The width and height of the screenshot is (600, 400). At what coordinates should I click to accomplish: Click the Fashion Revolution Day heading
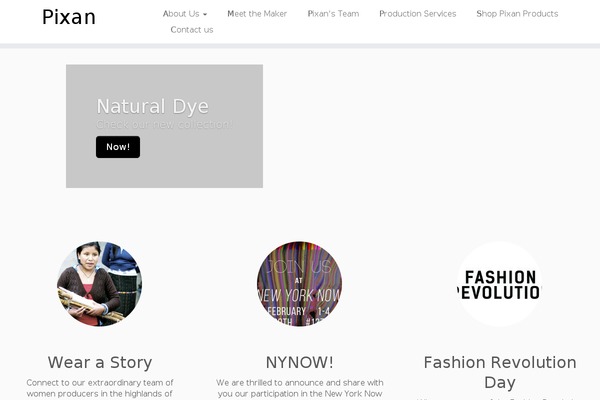tap(500, 372)
